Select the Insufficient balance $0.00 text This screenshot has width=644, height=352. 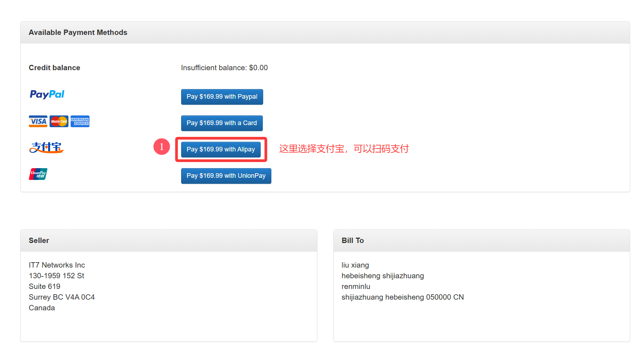coord(224,68)
